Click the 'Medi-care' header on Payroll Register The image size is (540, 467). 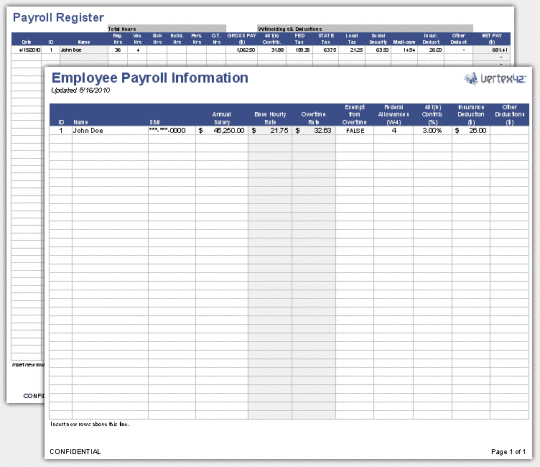click(404, 42)
